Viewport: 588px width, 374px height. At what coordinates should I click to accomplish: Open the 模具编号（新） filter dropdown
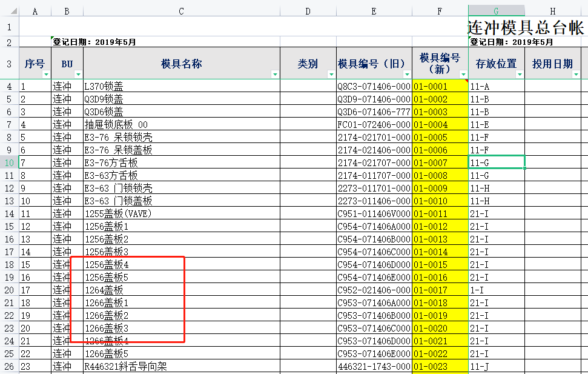463,74
